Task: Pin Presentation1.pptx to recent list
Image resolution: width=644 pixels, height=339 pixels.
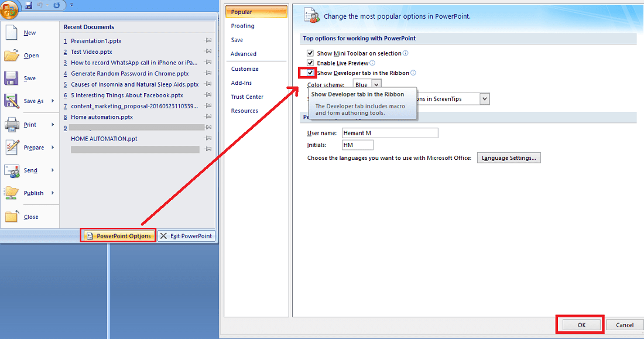Action: pos(208,40)
